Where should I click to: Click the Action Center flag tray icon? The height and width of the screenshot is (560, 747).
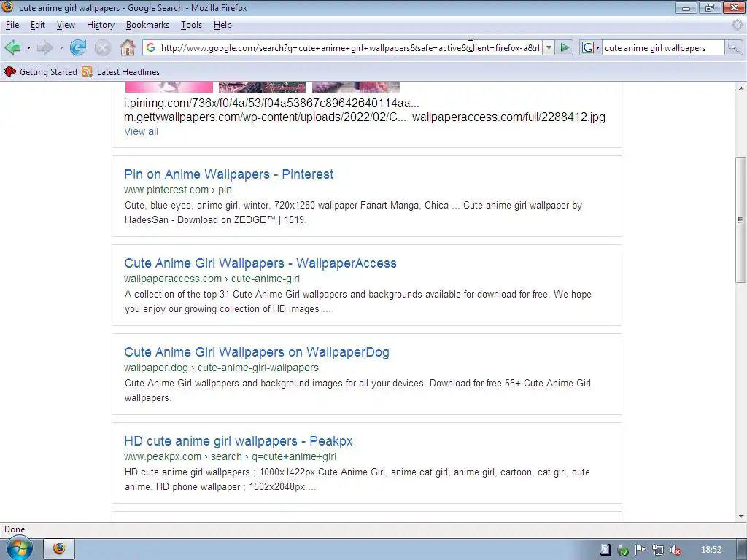[x=640, y=550]
